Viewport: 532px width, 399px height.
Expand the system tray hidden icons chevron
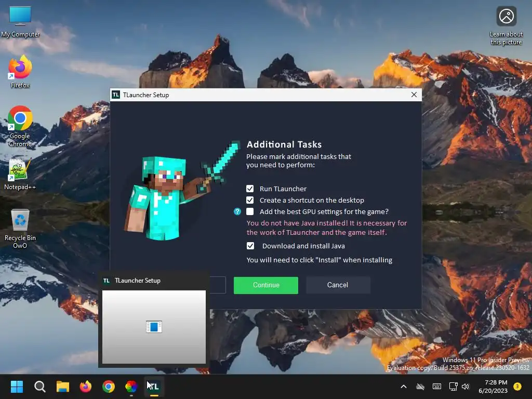tap(403, 387)
